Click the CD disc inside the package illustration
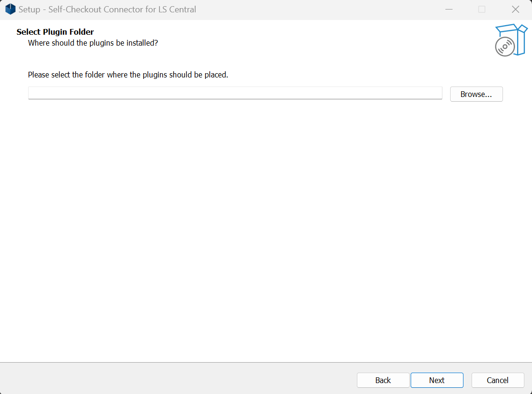Image resolution: width=532 pixels, height=394 pixels. [x=504, y=45]
